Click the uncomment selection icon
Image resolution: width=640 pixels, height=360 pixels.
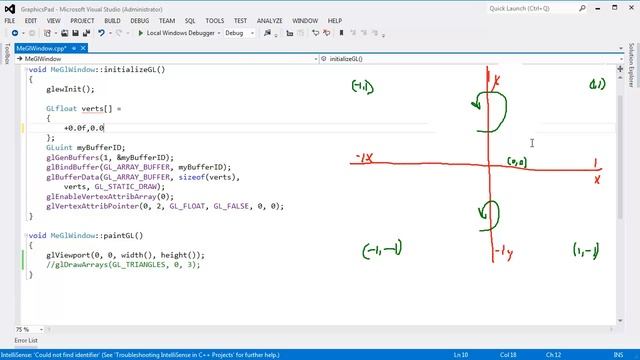(327, 33)
